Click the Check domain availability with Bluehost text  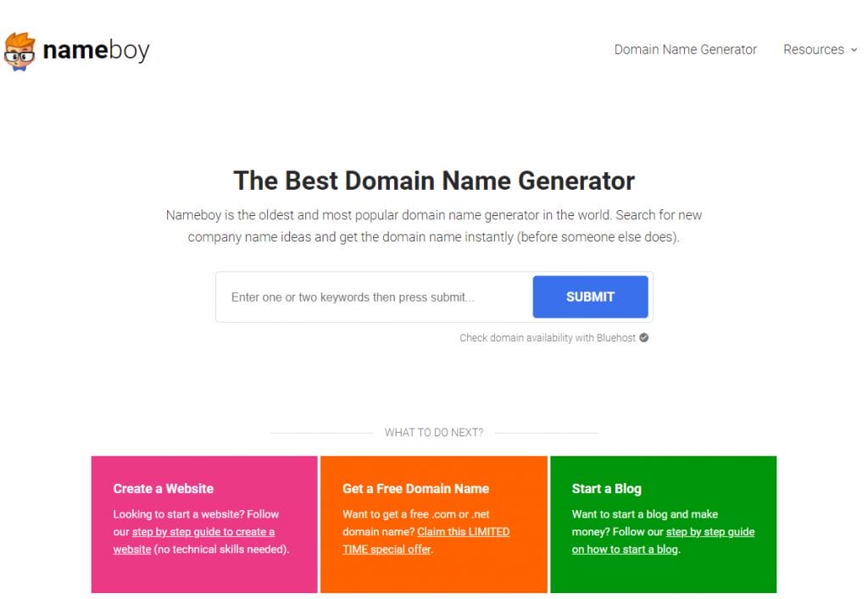pos(547,338)
